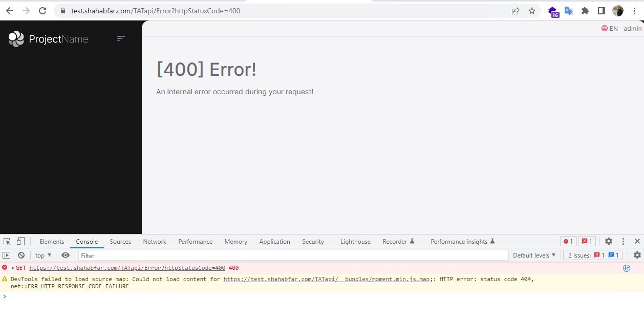Open the Application tab in DevTools
The image size is (644, 320).
pyautogui.click(x=274, y=241)
